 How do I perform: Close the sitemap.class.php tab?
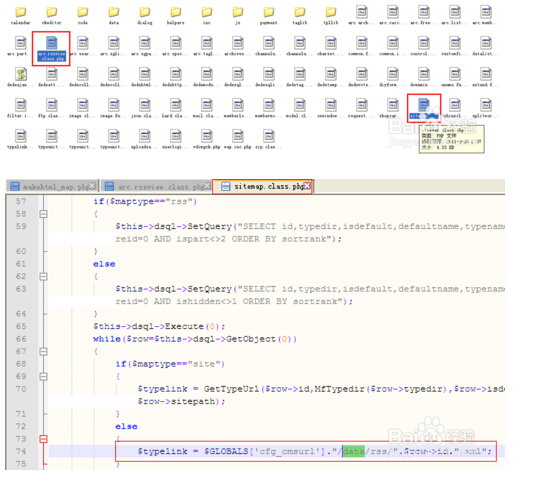tap(307, 186)
